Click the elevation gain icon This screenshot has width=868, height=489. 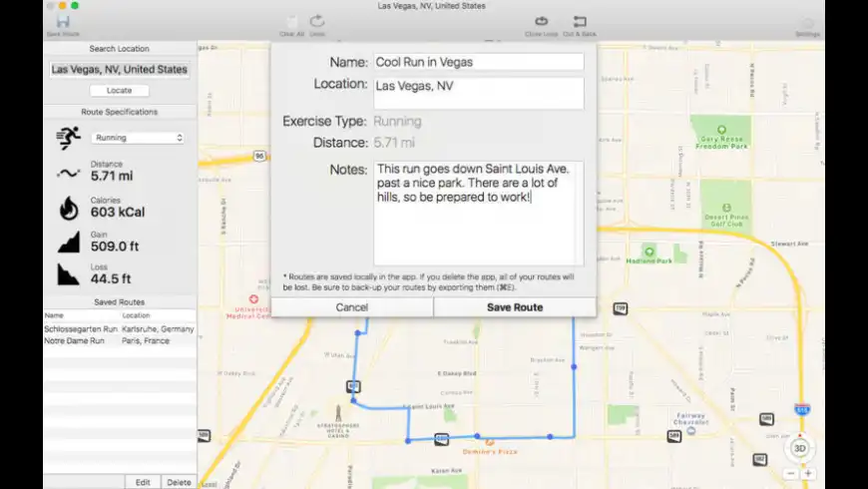coord(69,243)
